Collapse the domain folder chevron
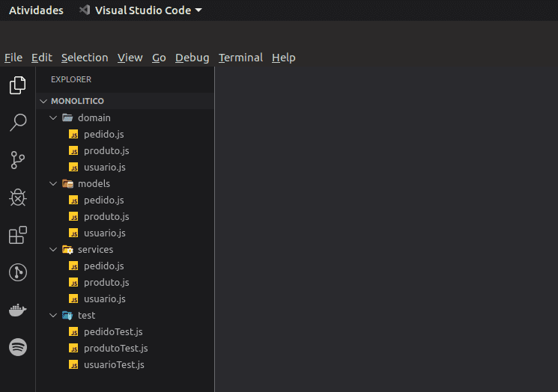 pyautogui.click(x=53, y=117)
